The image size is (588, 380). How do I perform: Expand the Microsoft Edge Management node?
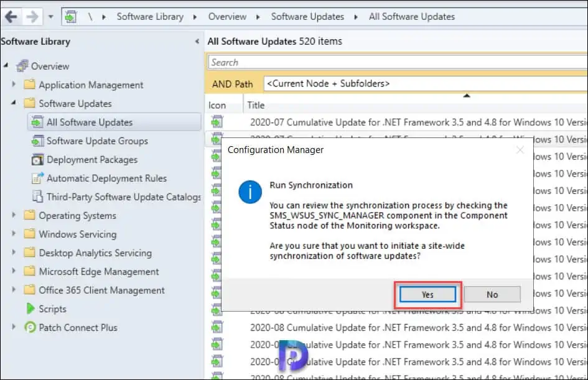pyautogui.click(x=14, y=271)
